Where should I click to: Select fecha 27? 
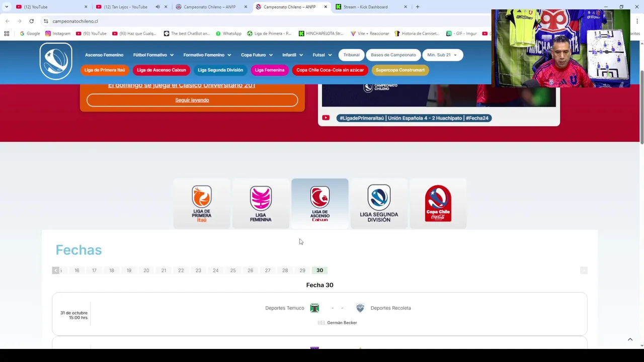(x=268, y=270)
